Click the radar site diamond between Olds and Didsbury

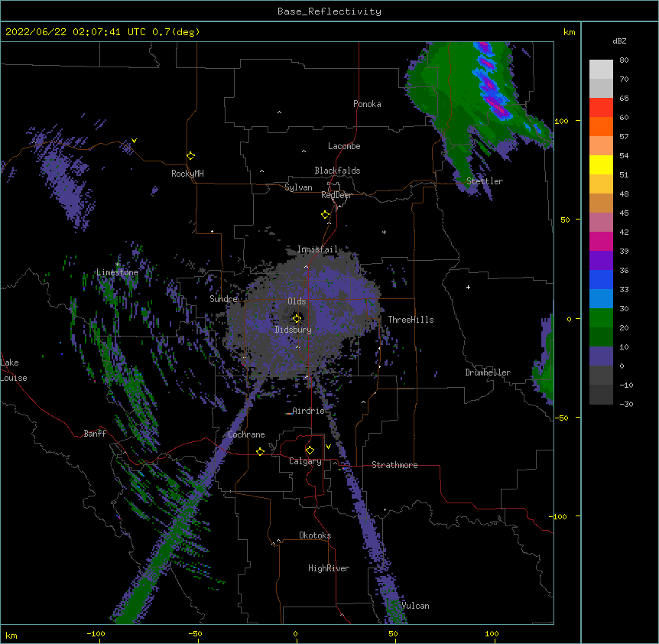pos(297,319)
